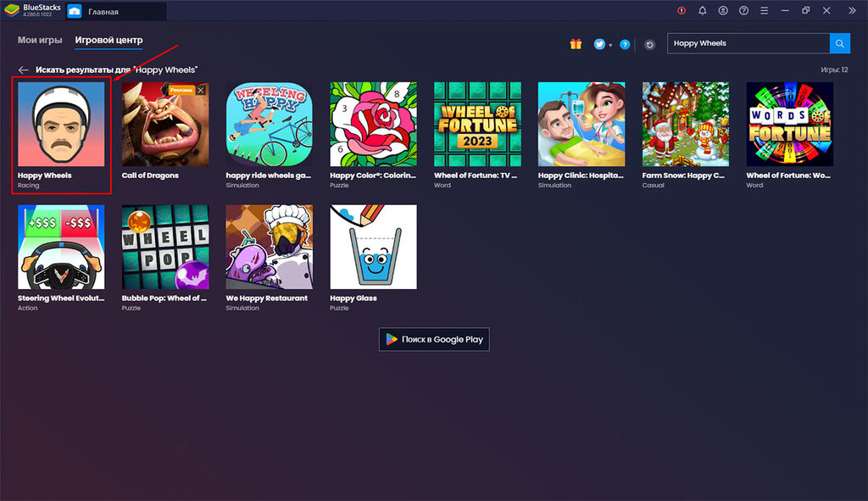Image resolution: width=868 pixels, height=501 pixels.
Task: Open We Happy Restaurant thumbnail
Action: pyautogui.click(x=269, y=247)
